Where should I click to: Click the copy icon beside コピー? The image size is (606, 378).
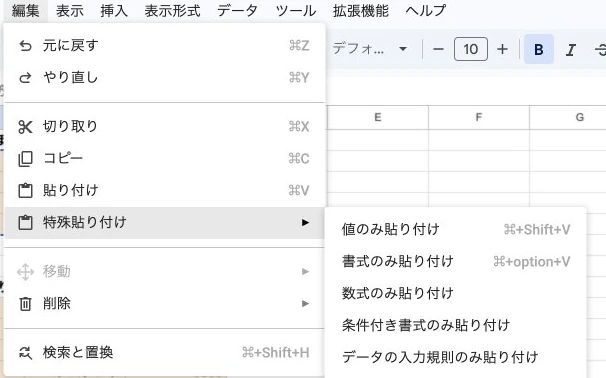pos(25,159)
